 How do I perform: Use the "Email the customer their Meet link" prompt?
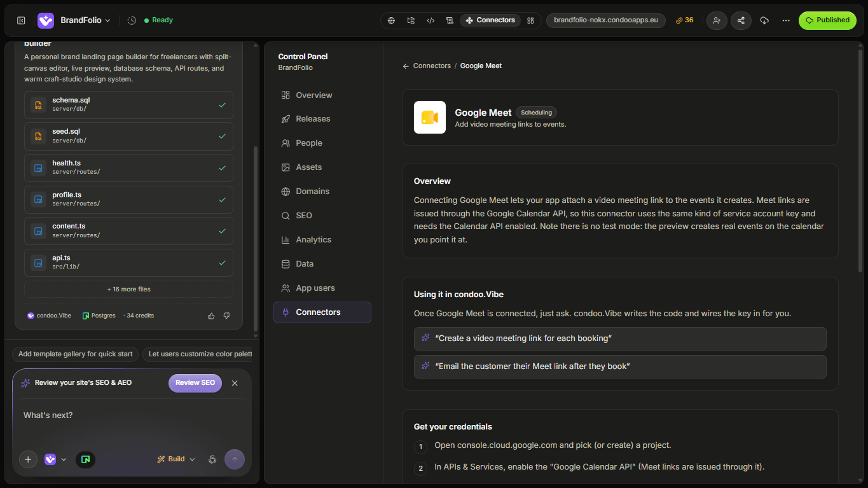620,366
